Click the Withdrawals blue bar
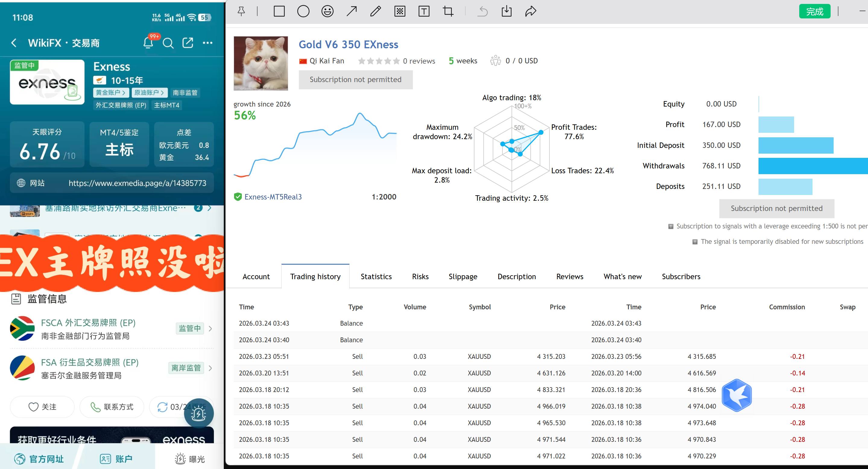Viewport: 868px width, 469px height. 812,166
